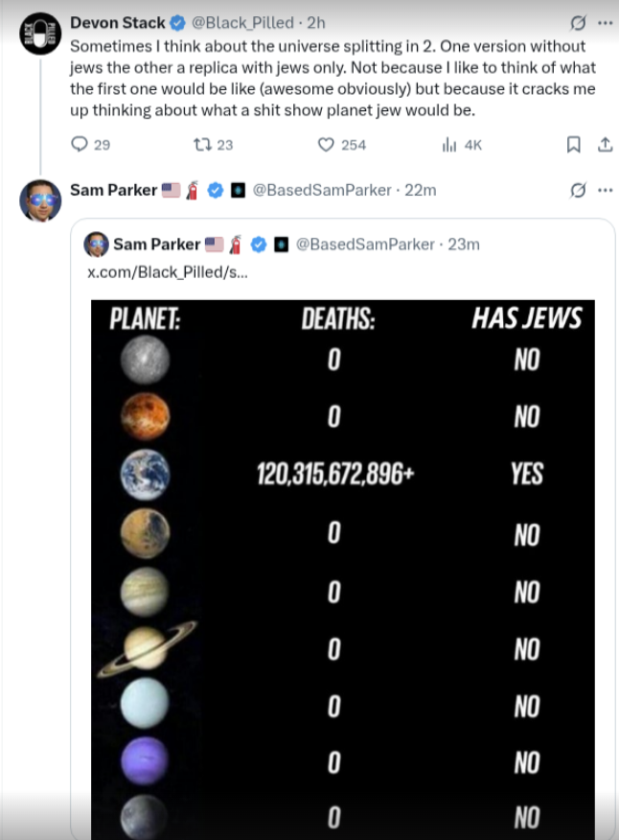Click the 23m timestamp in quoted post
Image resolution: width=619 pixels, height=840 pixels.
(x=464, y=245)
